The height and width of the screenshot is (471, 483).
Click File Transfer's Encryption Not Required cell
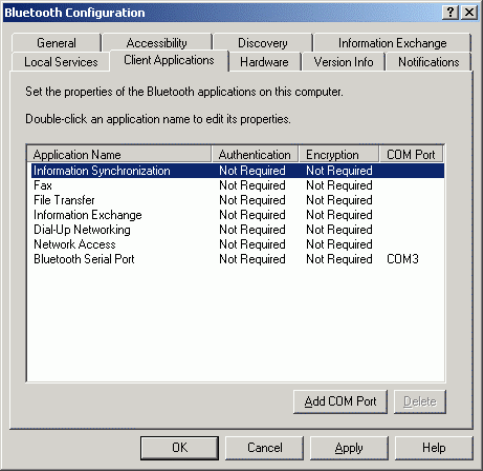tap(339, 200)
